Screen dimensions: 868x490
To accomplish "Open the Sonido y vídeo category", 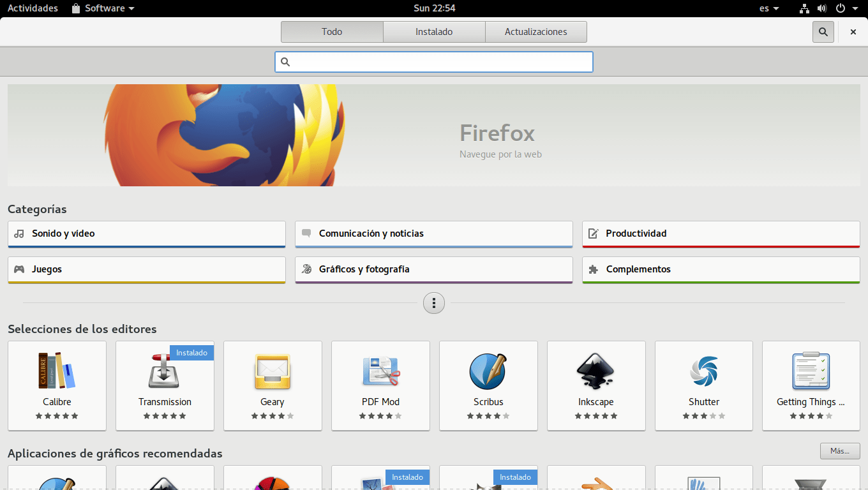I will click(x=147, y=234).
